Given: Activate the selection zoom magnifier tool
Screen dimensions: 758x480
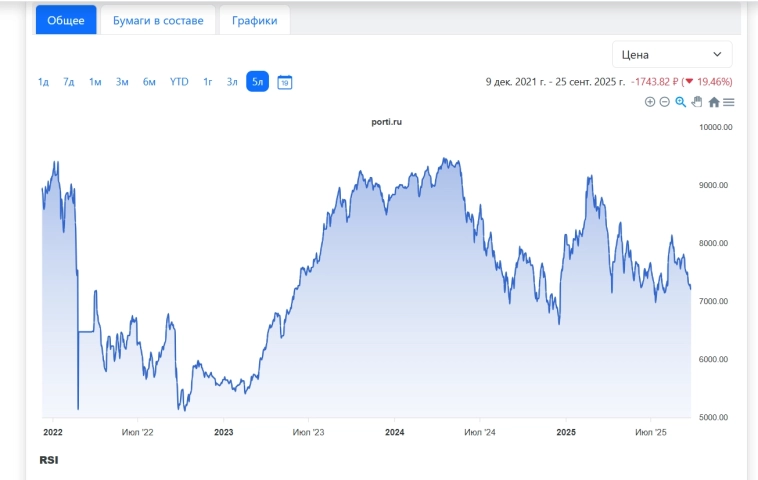Looking at the screenshot, I should tap(681, 102).
